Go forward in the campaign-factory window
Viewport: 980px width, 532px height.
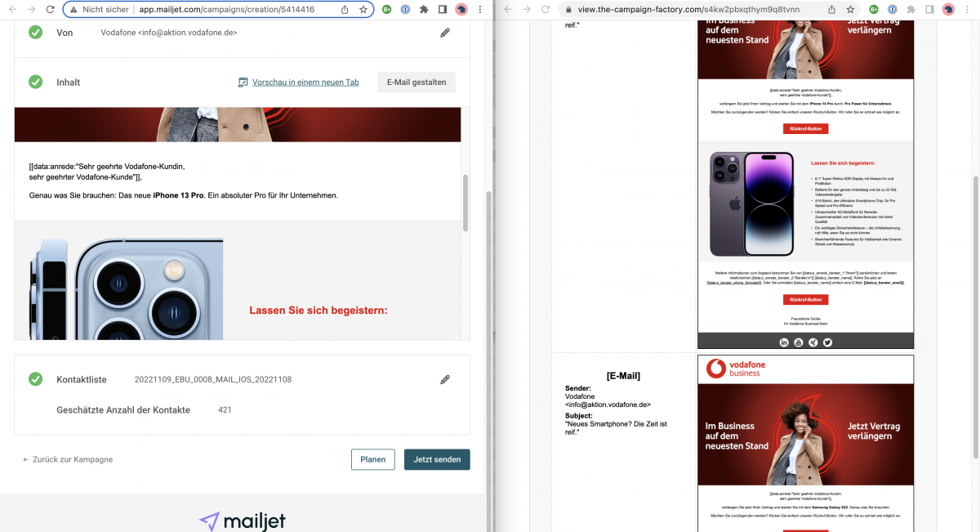tap(528, 10)
